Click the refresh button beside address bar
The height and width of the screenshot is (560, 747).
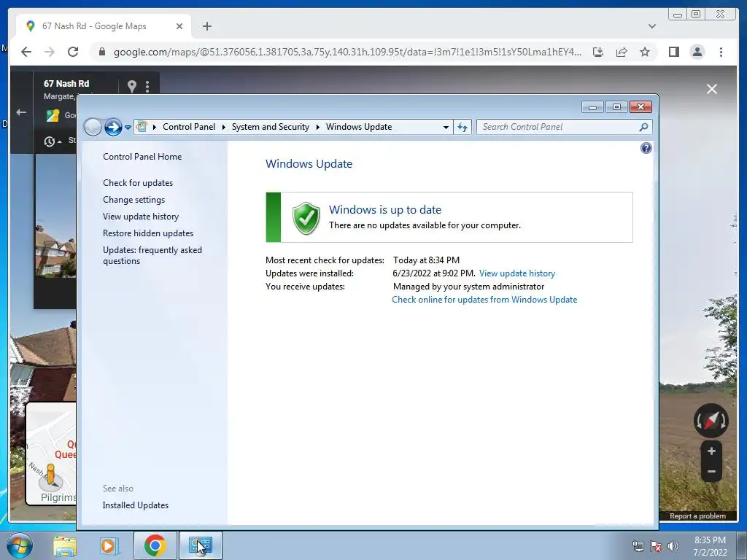tap(462, 127)
